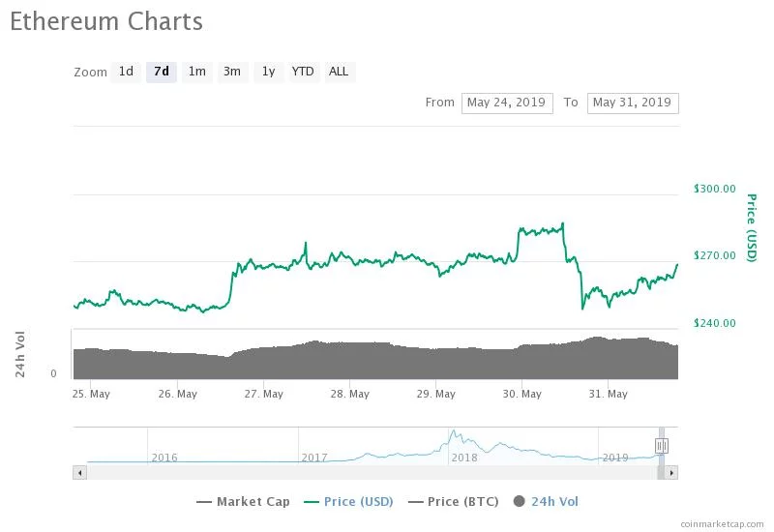
Task: Click the navigator right scroll arrow
Action: coord(671,473)
